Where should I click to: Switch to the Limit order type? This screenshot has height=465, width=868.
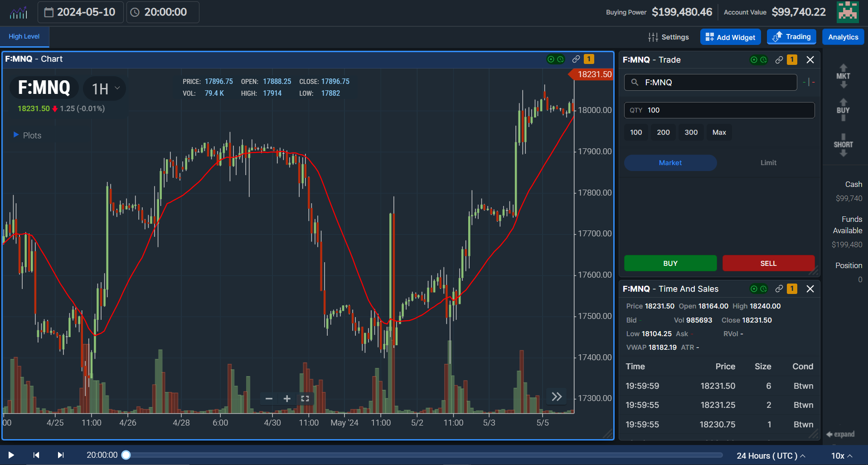pos(768,162)
